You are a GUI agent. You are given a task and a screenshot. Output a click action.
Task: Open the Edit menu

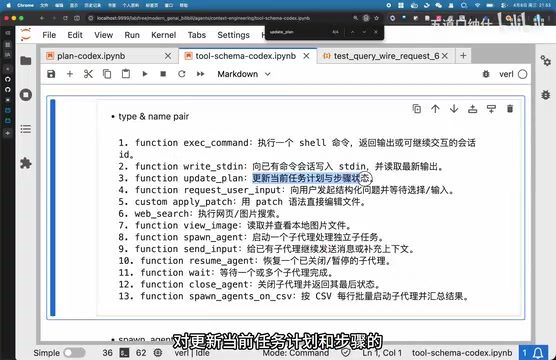coord(75,35)
